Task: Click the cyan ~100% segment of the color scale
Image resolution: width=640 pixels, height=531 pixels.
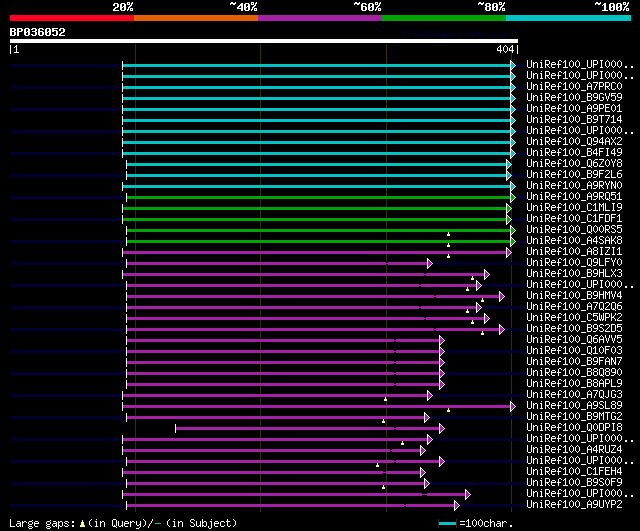Action: (569, 18)
